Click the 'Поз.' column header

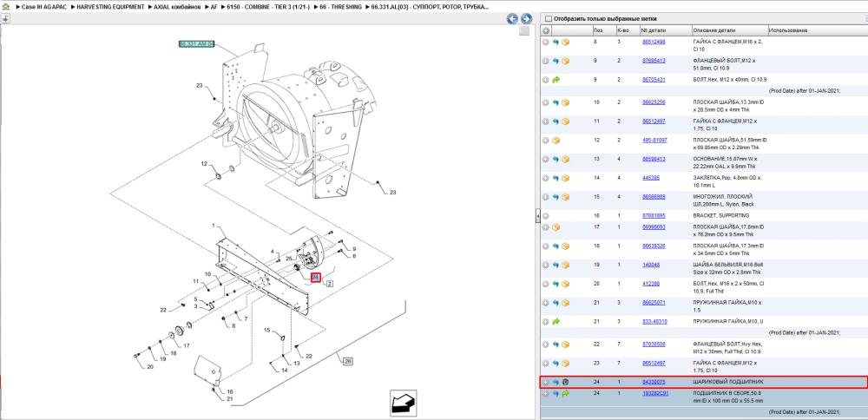(x=598, y=30)
